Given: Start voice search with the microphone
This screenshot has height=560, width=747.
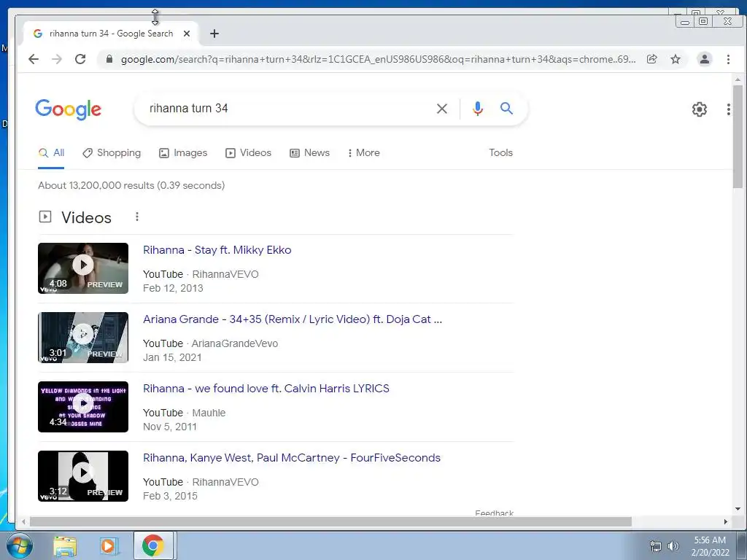Looking at the screenshot, I should click(x=477, y=109).
